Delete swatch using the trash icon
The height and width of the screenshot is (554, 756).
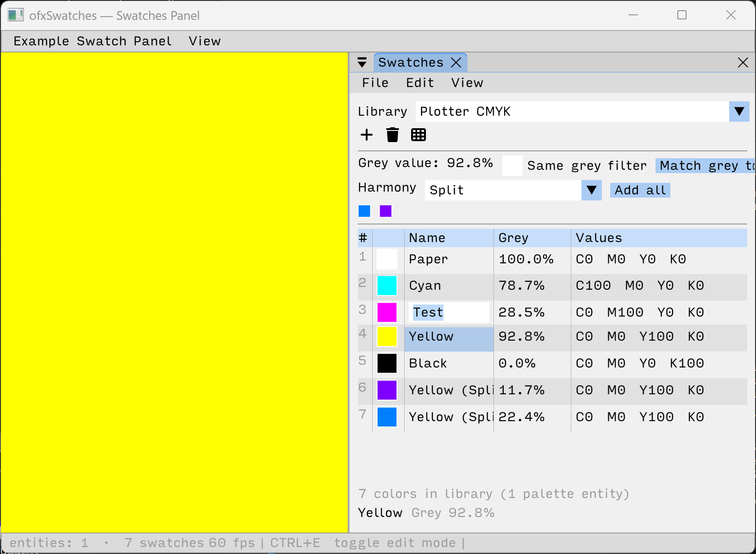pos(393,135)
